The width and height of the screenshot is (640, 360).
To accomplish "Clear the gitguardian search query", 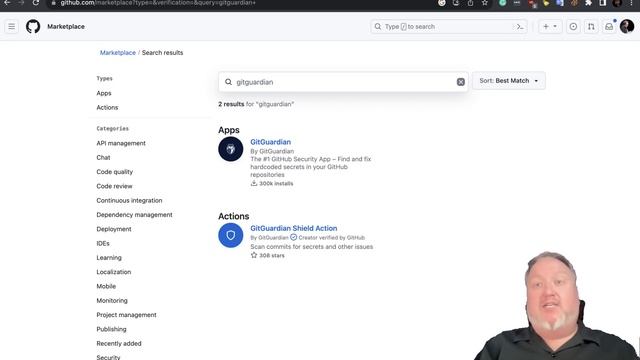I will pyautogui.click(x=461, y=82).
